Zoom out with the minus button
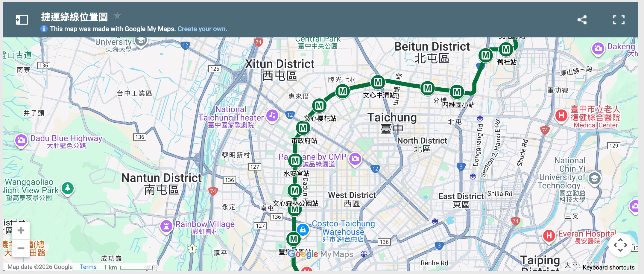Screen dimensions: 644x274 pyautogui.click(x=21, y=248)
